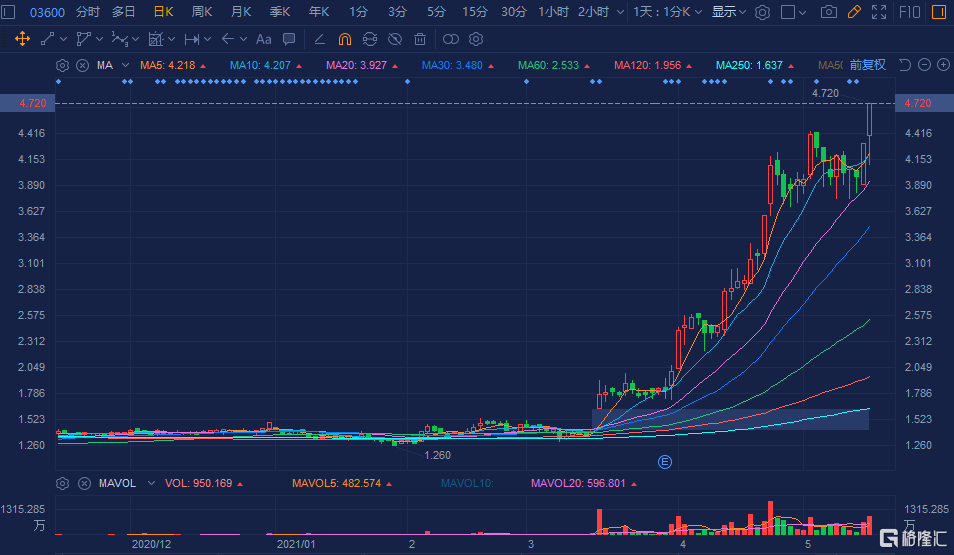Select the text annotation Aa tool
The height and width of the screenshot is (555, 954).
264,39
